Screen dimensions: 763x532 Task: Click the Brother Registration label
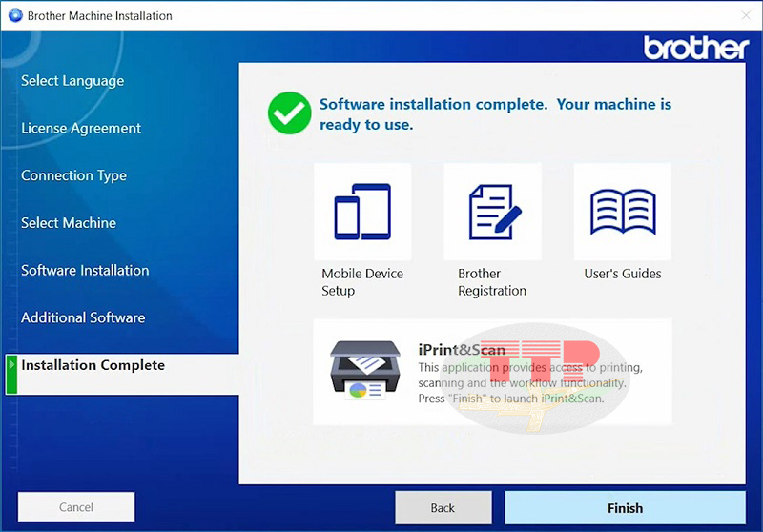point(492,282)
